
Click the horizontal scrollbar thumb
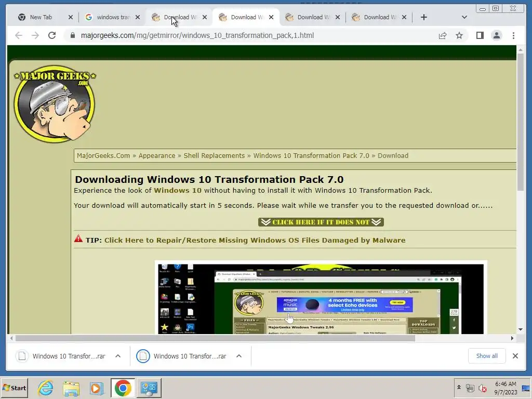215,338
